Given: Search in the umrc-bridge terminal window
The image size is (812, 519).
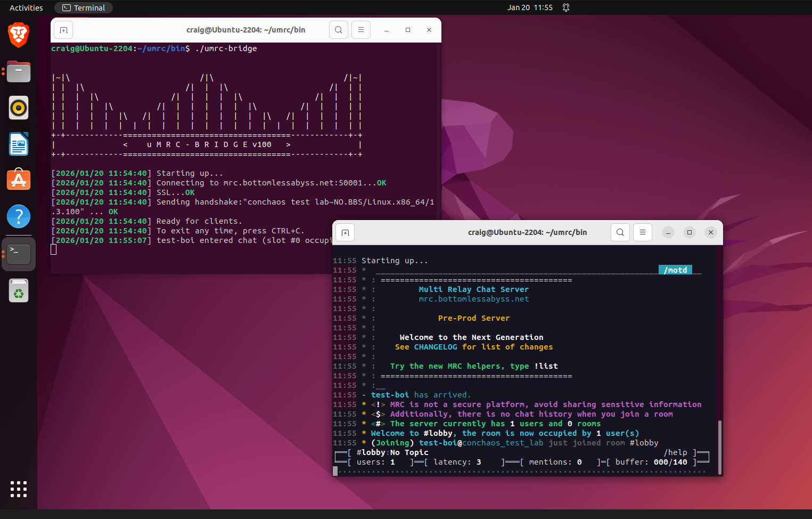Looking at the screenshot, I should (338, 30).
